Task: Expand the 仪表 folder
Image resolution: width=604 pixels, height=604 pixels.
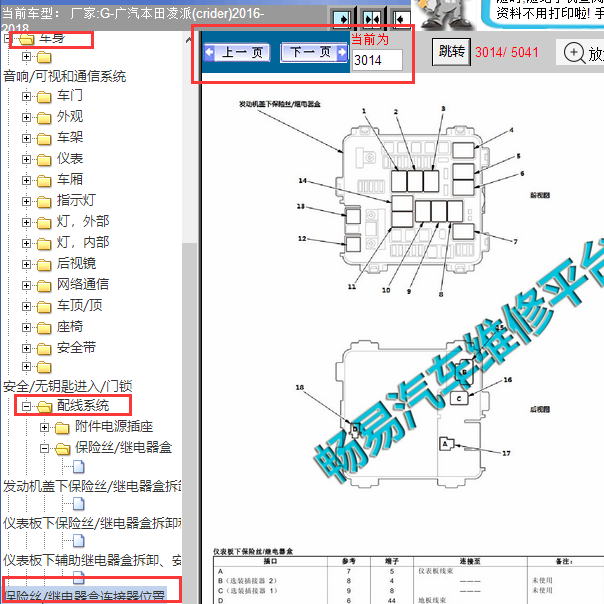Action: coord(26,159)
